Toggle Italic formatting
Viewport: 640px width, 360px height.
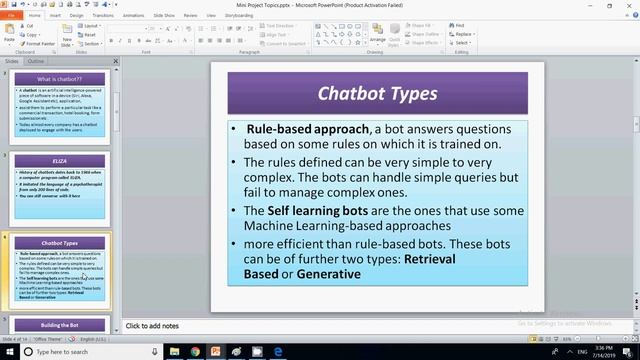point(120,41)
